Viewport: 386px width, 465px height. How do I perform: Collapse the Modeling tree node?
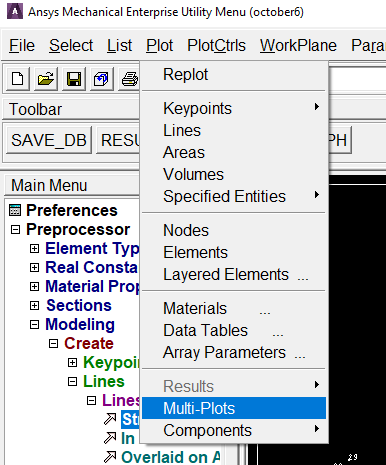(34, 324)
